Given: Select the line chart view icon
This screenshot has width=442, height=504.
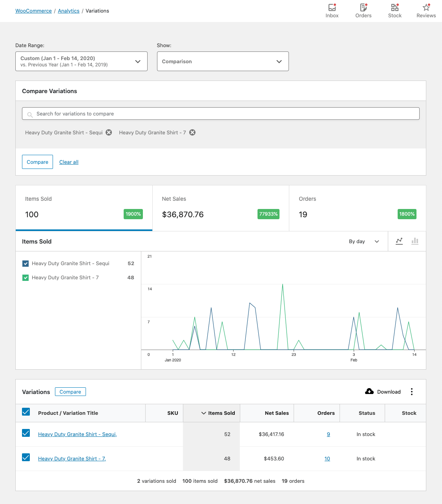Looking at the screenshot, I should point(399,241).
